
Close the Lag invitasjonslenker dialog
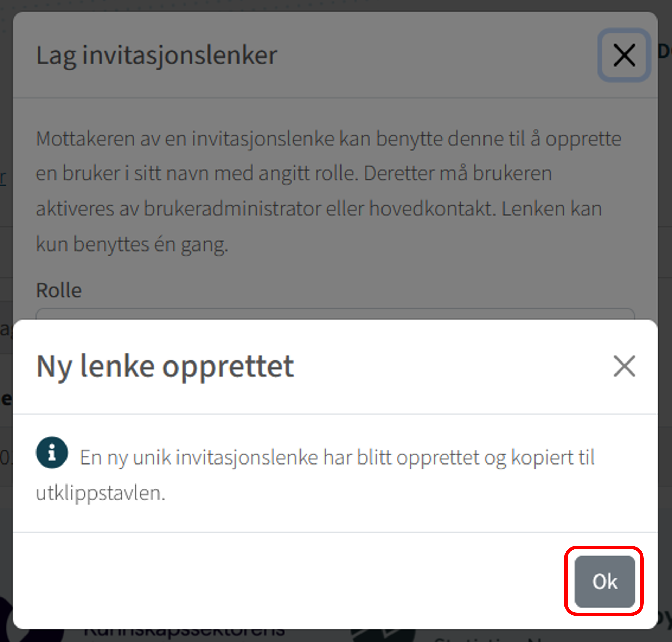click(624, 55)
